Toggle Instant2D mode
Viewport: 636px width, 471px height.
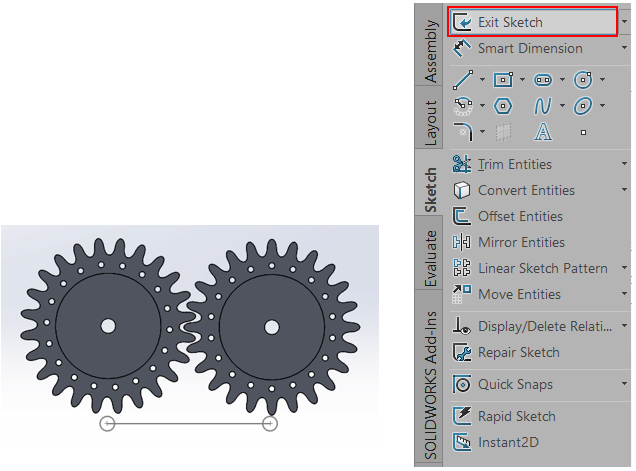(496, 442)
